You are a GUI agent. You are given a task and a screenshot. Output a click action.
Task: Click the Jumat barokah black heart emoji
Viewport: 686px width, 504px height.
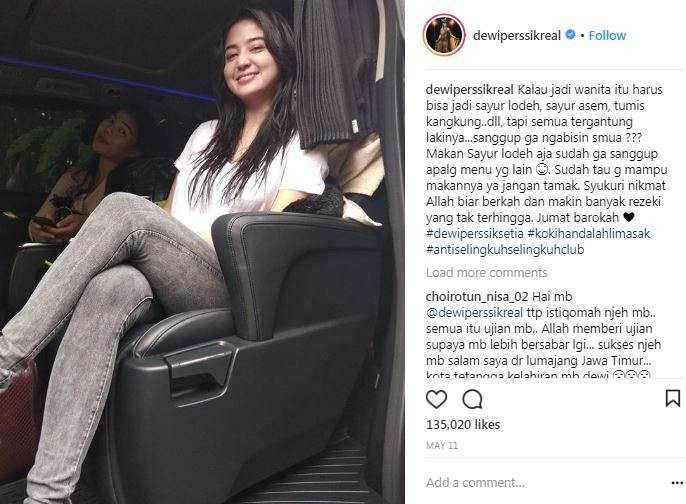(629, 217)
